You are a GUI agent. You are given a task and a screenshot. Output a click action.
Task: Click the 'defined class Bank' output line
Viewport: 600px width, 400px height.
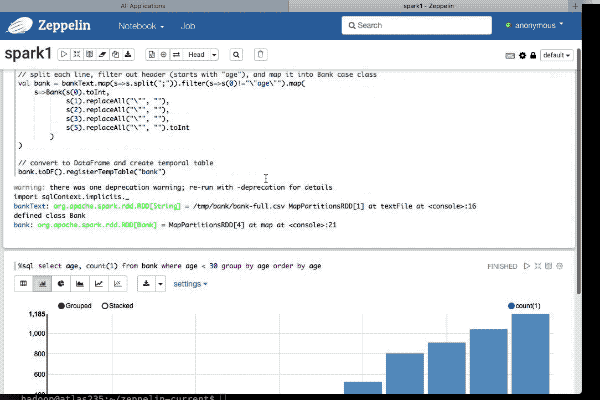(x=49, y=216)
